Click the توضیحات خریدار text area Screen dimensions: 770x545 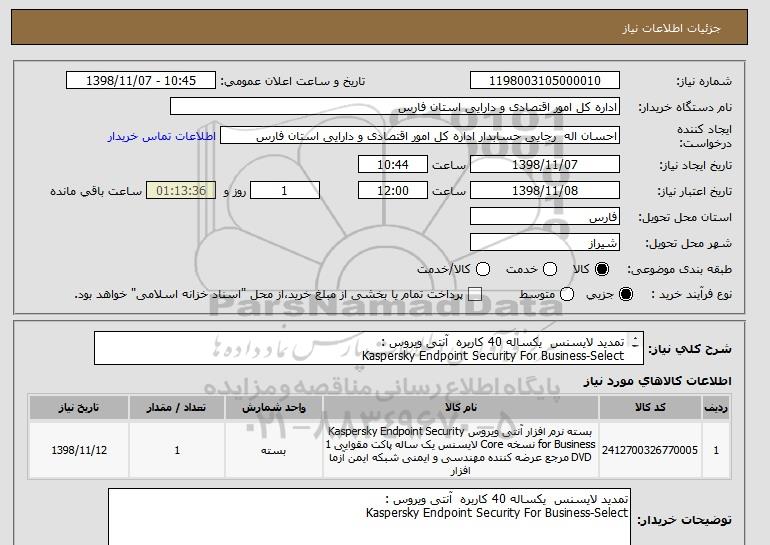coord(369,517)
